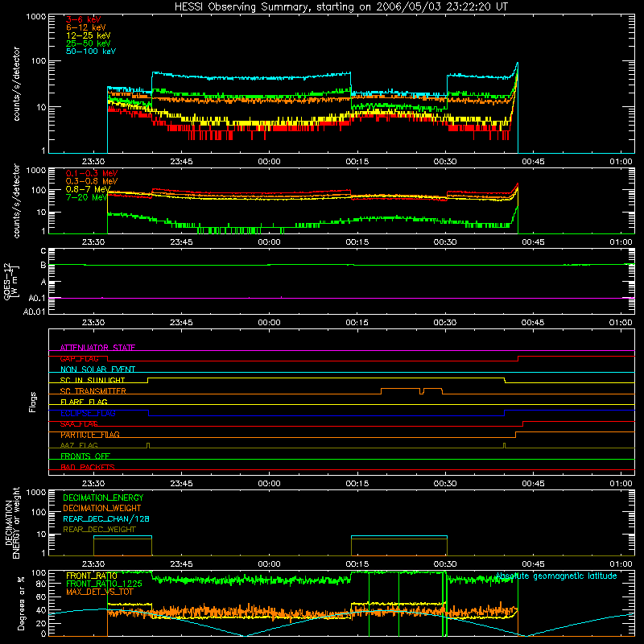Click the FRONT_RATIO_1225 legend label
The height and width of the screenshot is (644, 644).
104,584
